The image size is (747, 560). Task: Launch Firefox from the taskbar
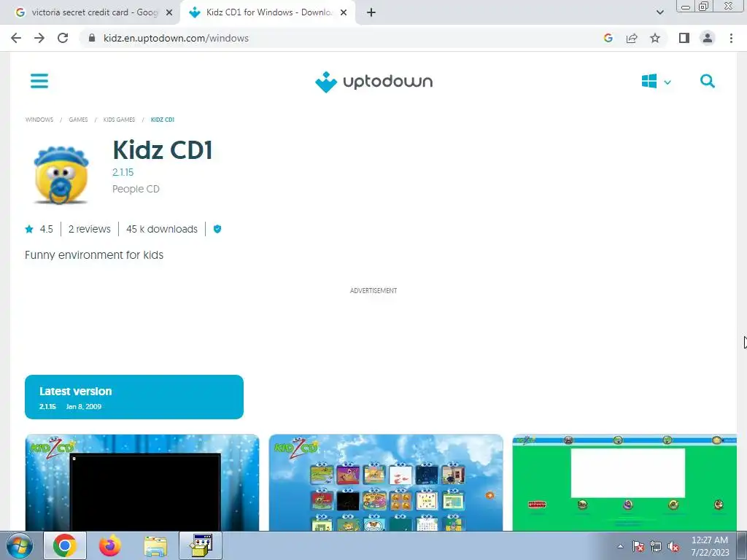click(x=110, y=545)
